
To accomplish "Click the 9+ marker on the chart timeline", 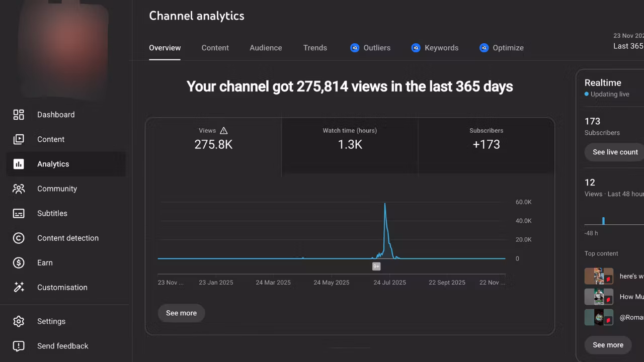I will [x=376, y=266].
